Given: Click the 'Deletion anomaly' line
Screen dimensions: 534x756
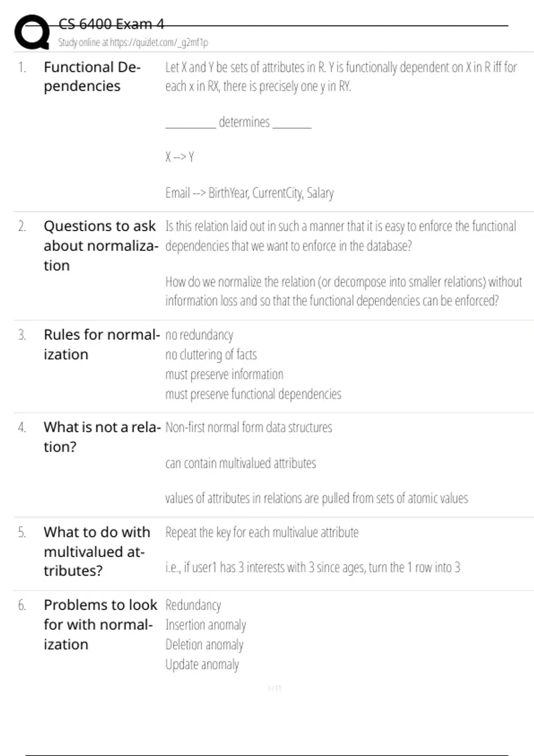Looking at the screenshot, I should (204, 644).
